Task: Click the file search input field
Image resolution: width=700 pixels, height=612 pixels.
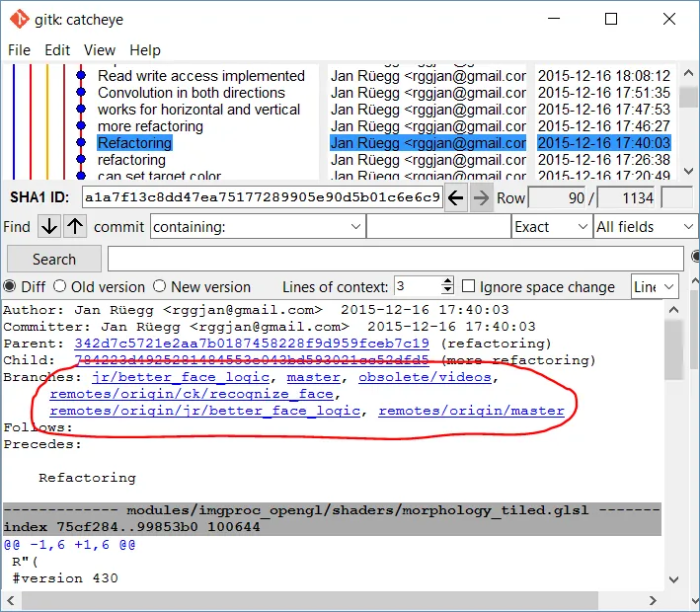Action: (x=396, y=259)
